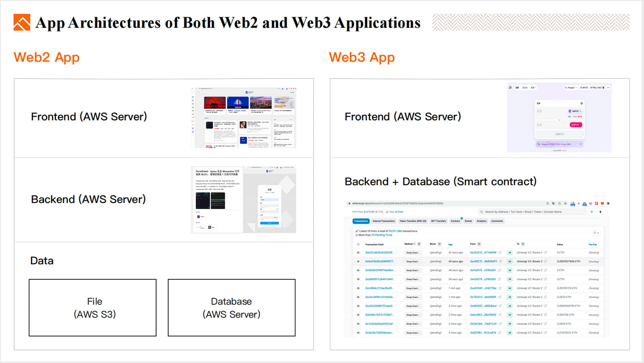
Task: Copy sender address 0x93E366...73e81C29
Action: (x=500, y=324)
